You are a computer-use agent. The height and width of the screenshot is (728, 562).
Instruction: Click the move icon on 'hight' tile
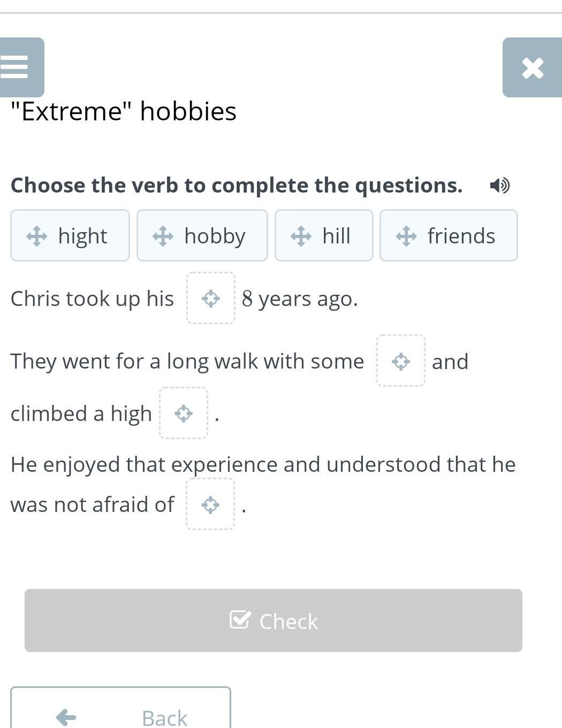(x=37, y=236)
